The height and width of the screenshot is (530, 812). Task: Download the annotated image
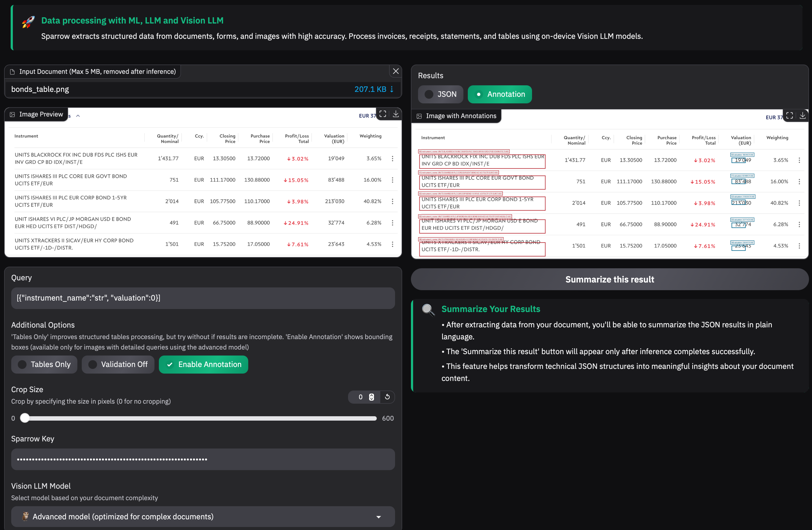click(x=802, y=116)
